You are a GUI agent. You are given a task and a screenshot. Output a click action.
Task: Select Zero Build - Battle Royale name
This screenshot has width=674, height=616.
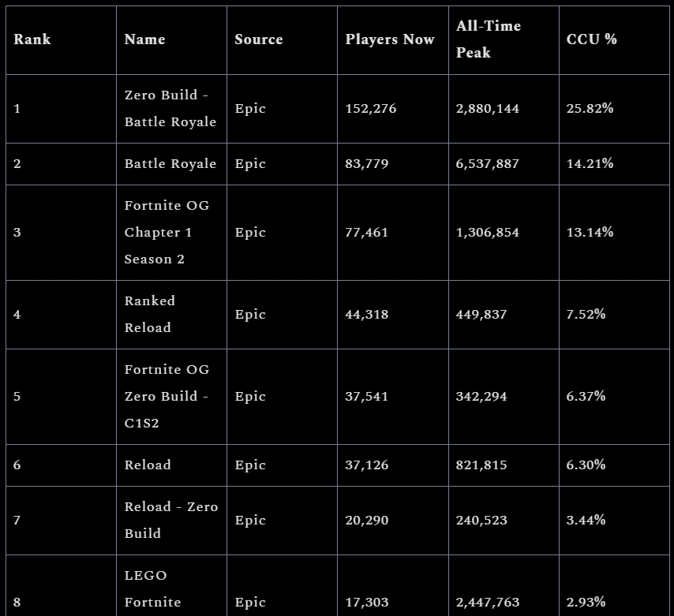170,108
